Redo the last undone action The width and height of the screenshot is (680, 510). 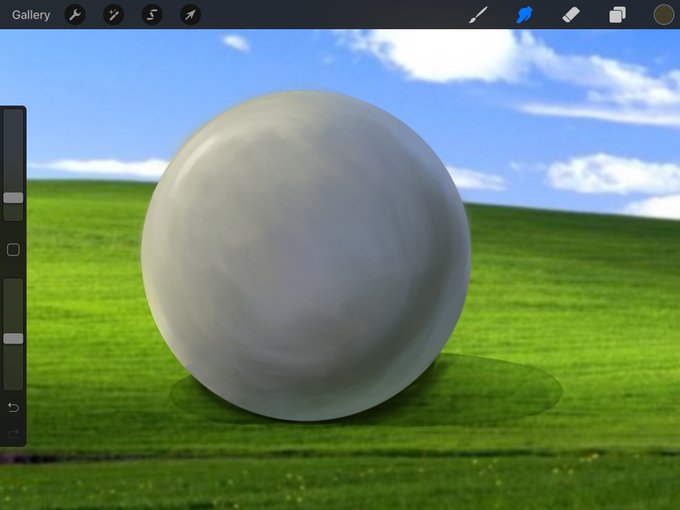(x=13, y=434)
